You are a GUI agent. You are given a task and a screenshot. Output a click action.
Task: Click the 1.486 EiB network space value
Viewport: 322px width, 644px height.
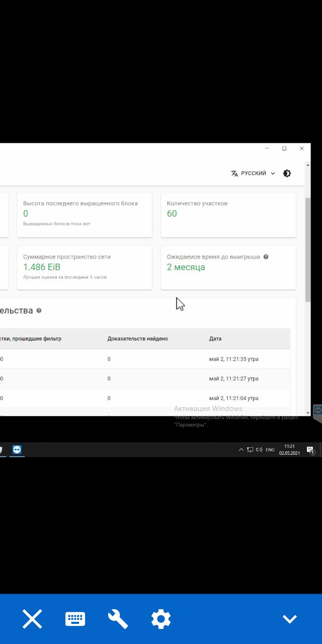(x=42, y=267)
